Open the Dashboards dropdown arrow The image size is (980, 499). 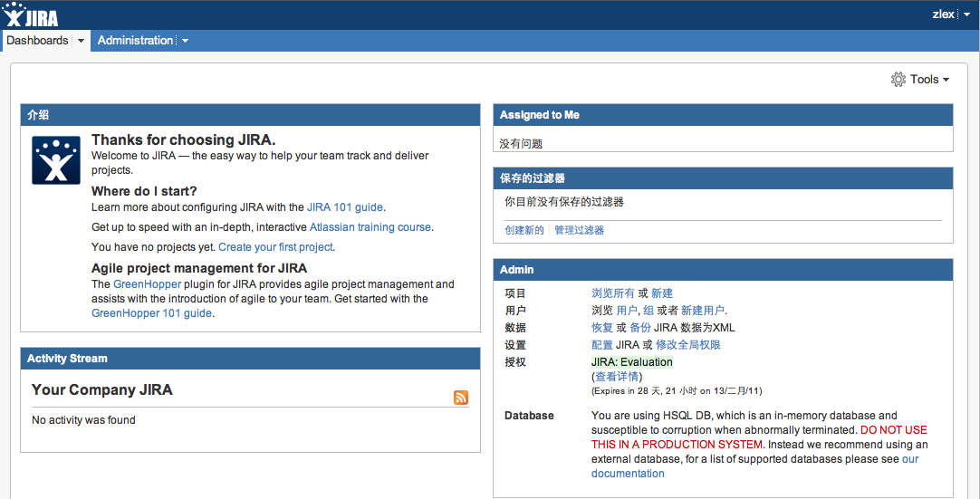[81, 41]
